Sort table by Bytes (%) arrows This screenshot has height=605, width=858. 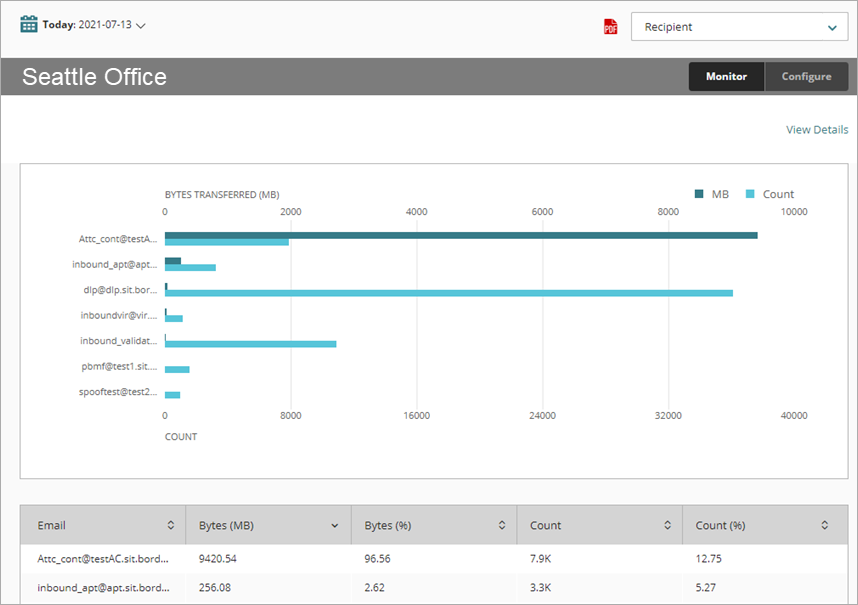coord(502,525)
